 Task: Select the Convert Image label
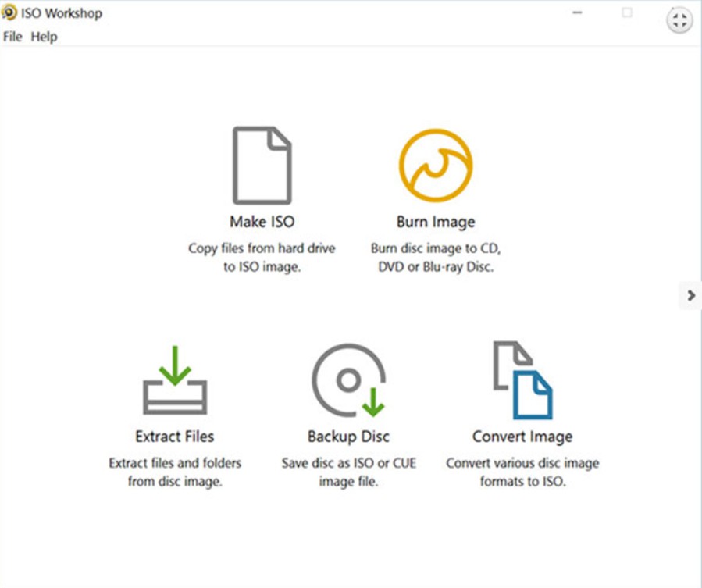point(522,437)
